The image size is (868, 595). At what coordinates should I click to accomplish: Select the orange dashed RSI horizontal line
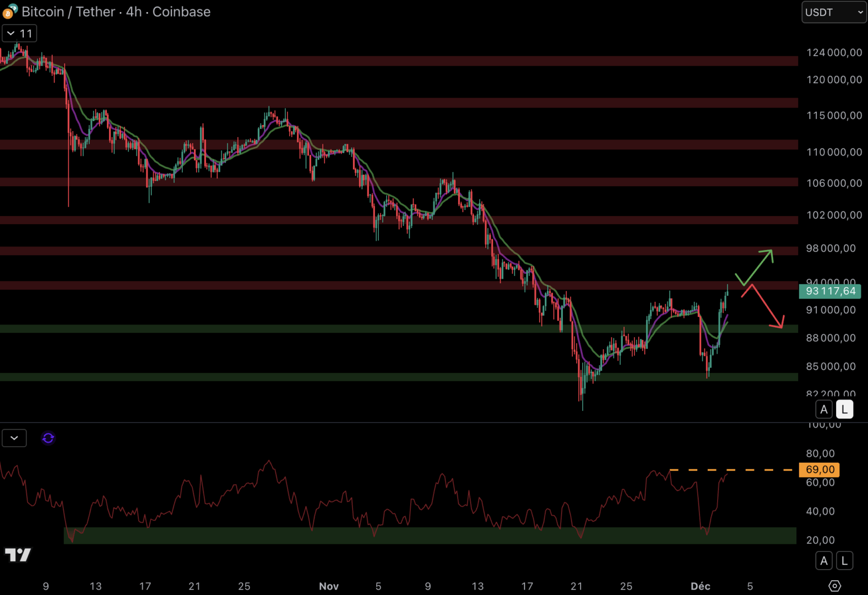tap(733, 470)
